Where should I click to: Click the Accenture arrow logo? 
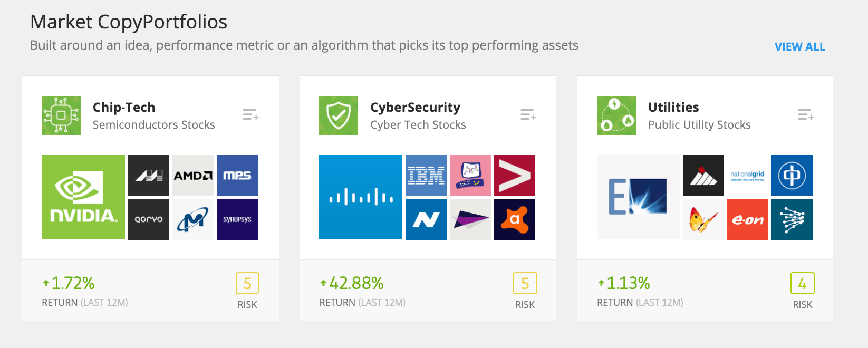pos(514,176)
